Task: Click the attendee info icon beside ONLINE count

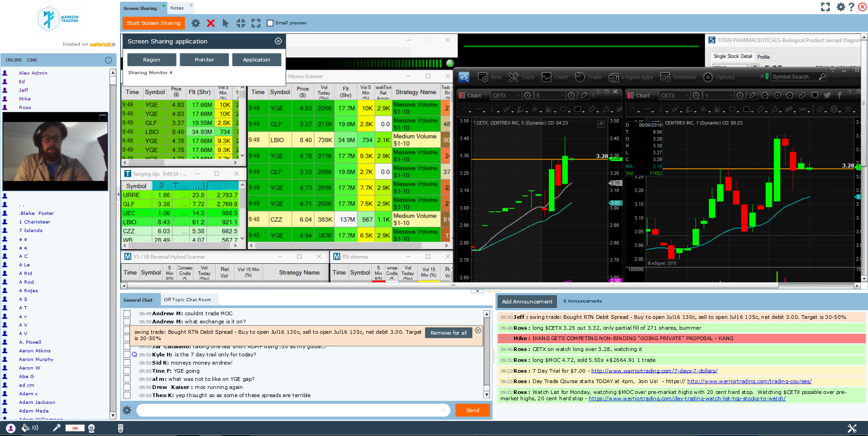Action: coord(108,60)
